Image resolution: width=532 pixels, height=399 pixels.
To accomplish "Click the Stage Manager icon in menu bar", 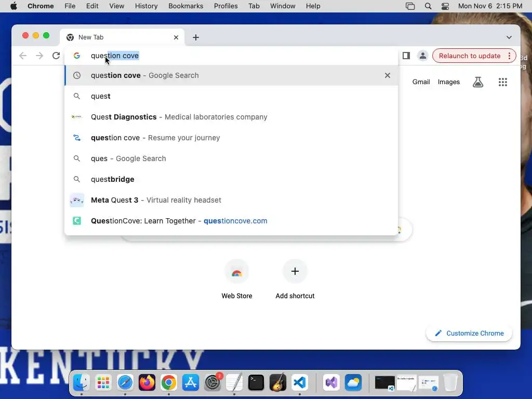I will coord(410,6).
